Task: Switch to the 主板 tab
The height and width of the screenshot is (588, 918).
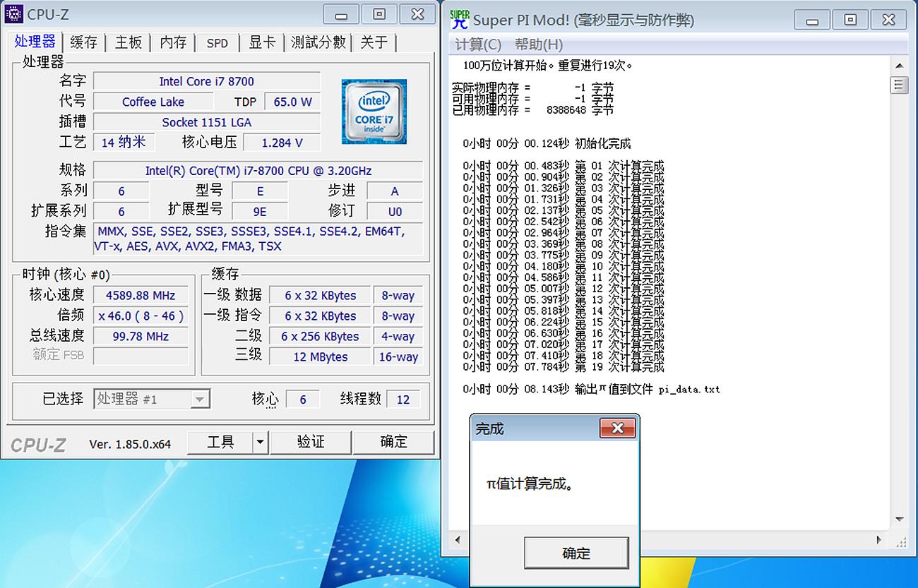Action: tap(129, 42)
